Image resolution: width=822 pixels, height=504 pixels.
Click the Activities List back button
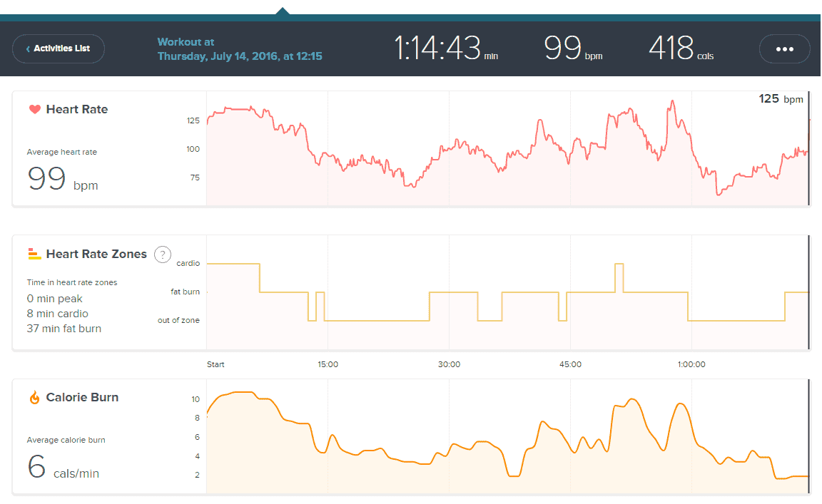coord(59,48)
